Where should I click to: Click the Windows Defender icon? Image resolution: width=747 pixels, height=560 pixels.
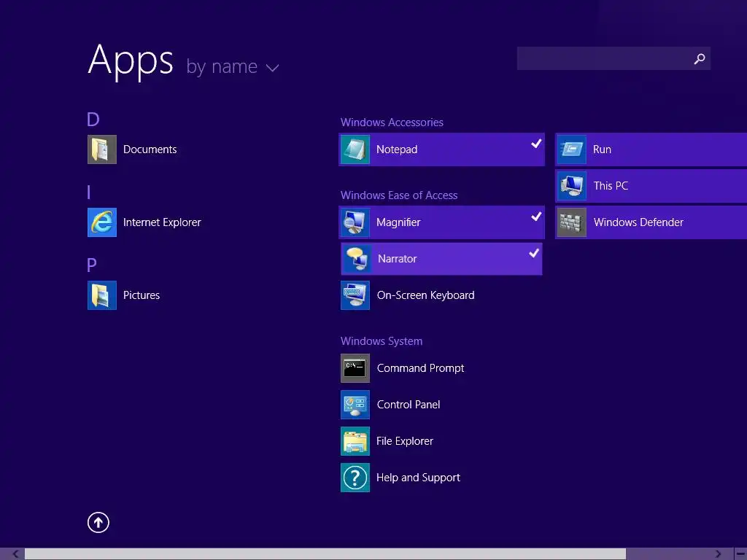(x=572, y=222)
